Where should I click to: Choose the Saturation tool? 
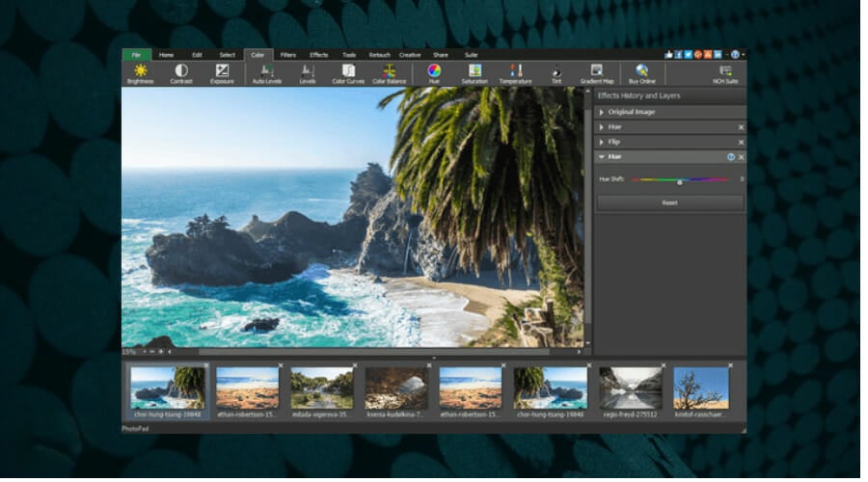click(x=475, y=73)
